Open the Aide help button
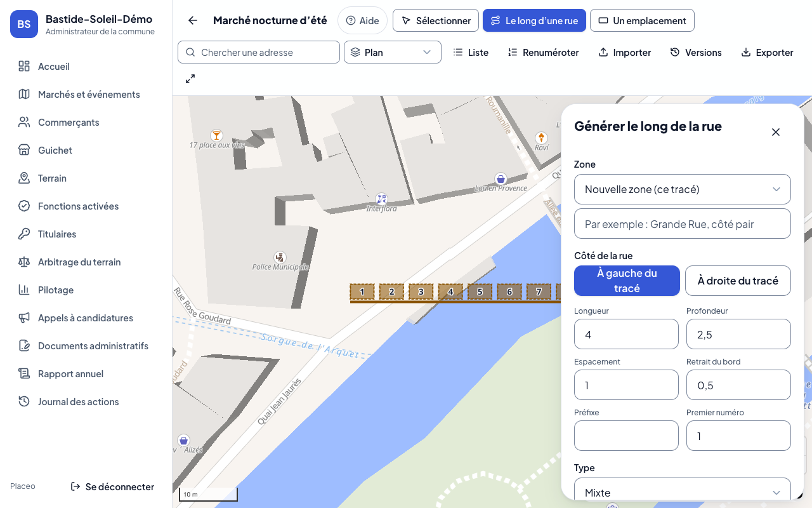812x508 pixels. pos(362,20)
